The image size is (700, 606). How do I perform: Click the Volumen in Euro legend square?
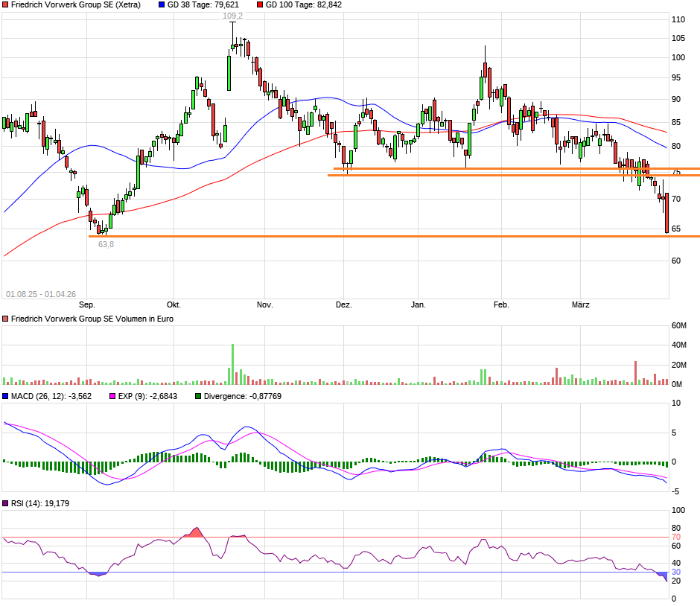pyautogui.click(x=6, y=319)
